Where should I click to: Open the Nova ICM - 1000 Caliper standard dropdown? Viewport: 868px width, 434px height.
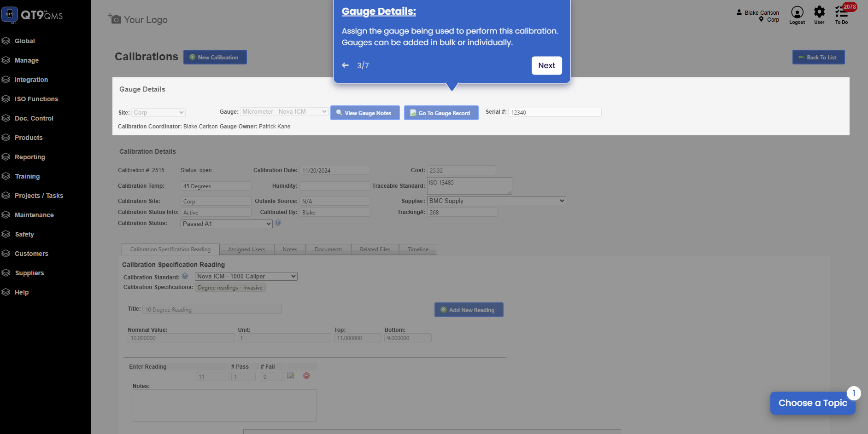[x=246, y=276]
